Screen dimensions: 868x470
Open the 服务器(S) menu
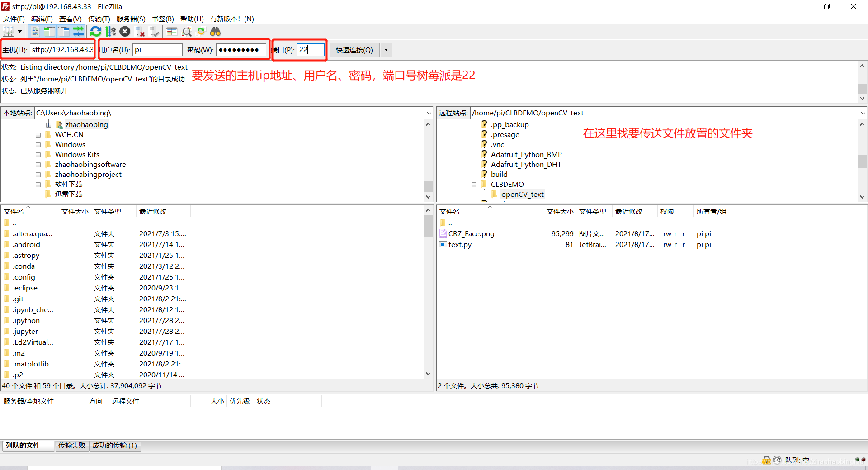(131, 19)
